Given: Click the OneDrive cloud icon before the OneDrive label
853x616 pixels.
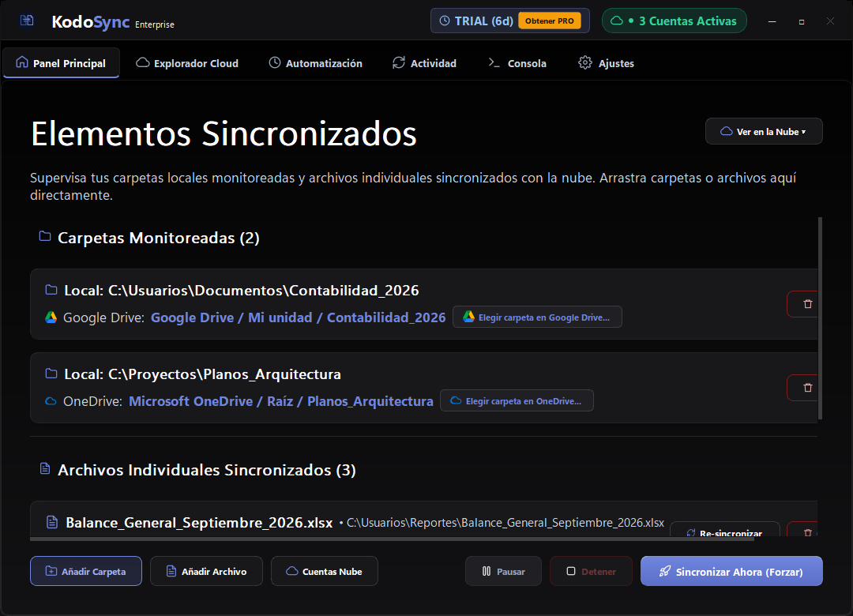Looking at the screenshot, I should 51,402.
